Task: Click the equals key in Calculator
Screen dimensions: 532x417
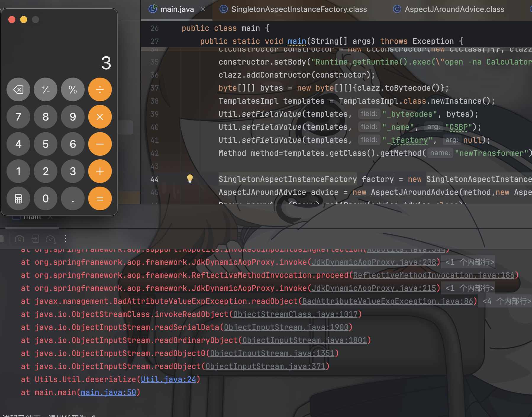Action: pyautogui.click(x=100, y=198)
